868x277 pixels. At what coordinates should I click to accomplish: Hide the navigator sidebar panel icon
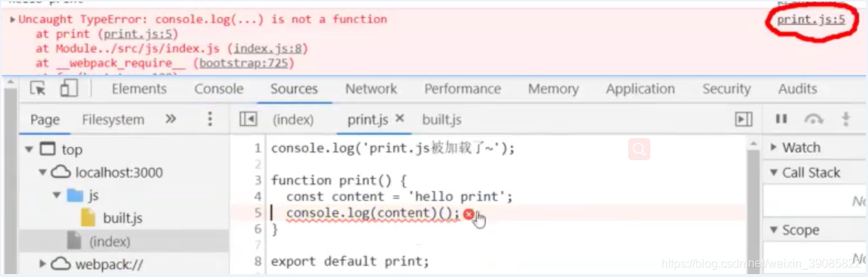[248, 120]
